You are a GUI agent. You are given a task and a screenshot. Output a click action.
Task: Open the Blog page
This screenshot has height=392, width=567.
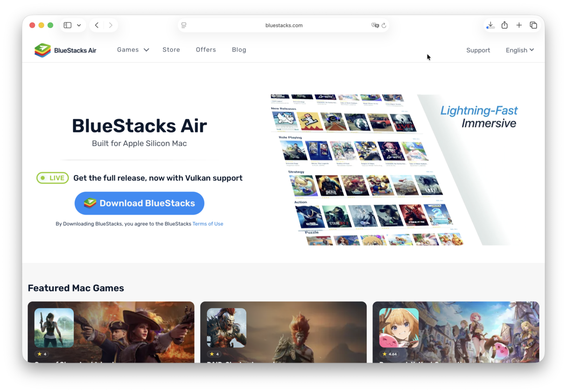(x=239, y=49)
